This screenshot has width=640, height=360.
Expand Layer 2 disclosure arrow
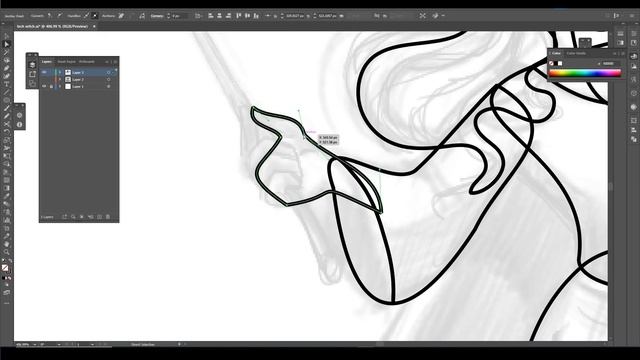pos(60,80)
